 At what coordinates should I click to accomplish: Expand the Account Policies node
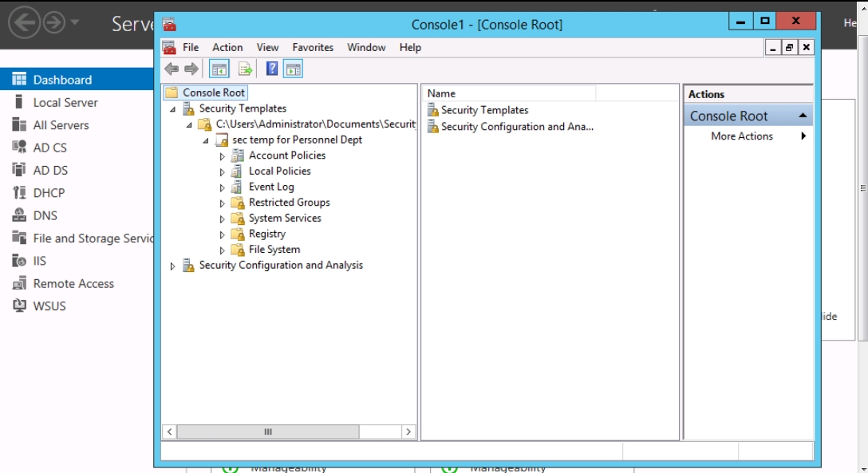click(x=223, y=156)
